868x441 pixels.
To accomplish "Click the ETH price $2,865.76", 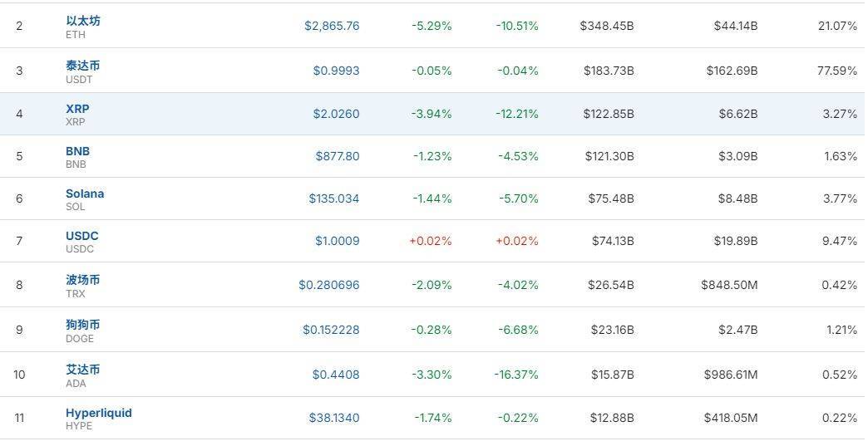I will coord(332,26).
